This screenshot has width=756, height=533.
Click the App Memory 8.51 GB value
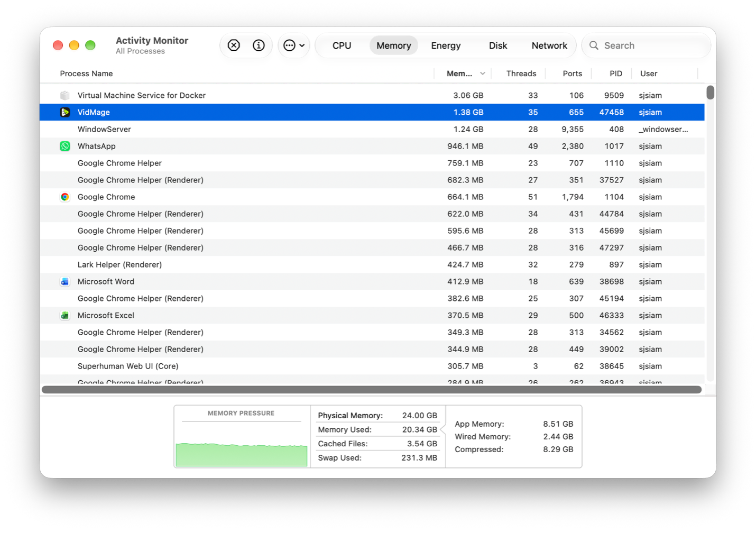pyautogui.click(x=558, y=424)
